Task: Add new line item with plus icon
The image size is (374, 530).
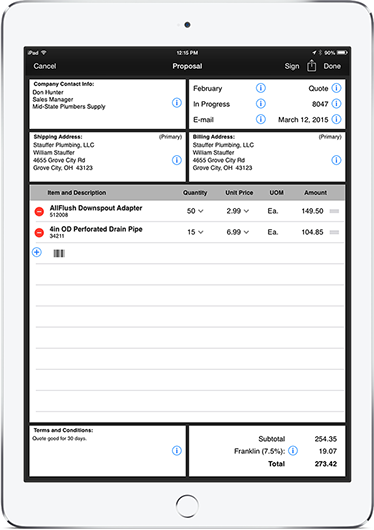Action: [37, 252]
